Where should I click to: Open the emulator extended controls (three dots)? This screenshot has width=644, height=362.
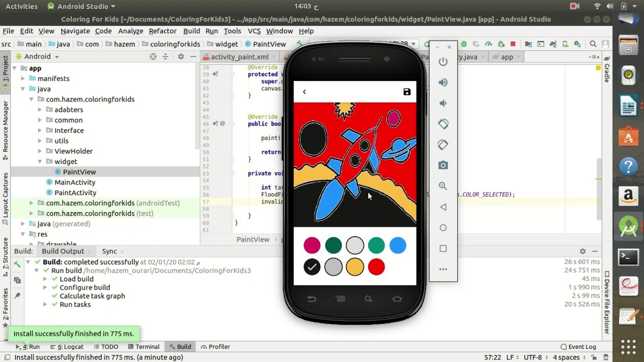pos(443,269)
